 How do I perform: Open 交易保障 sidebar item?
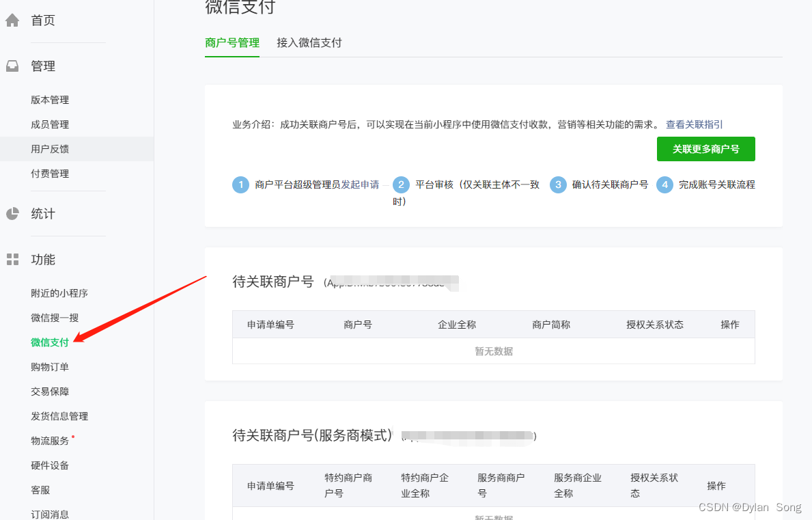[x=50, y=392]
